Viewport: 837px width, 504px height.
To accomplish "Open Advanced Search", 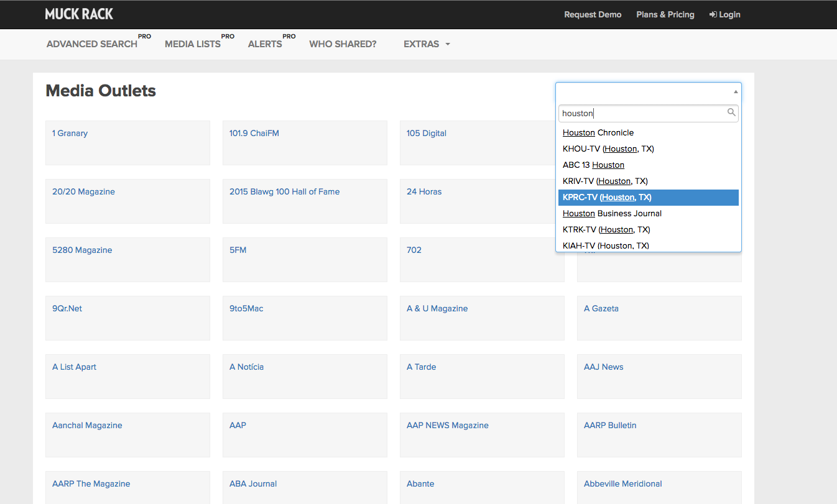I will pos(92,44).
